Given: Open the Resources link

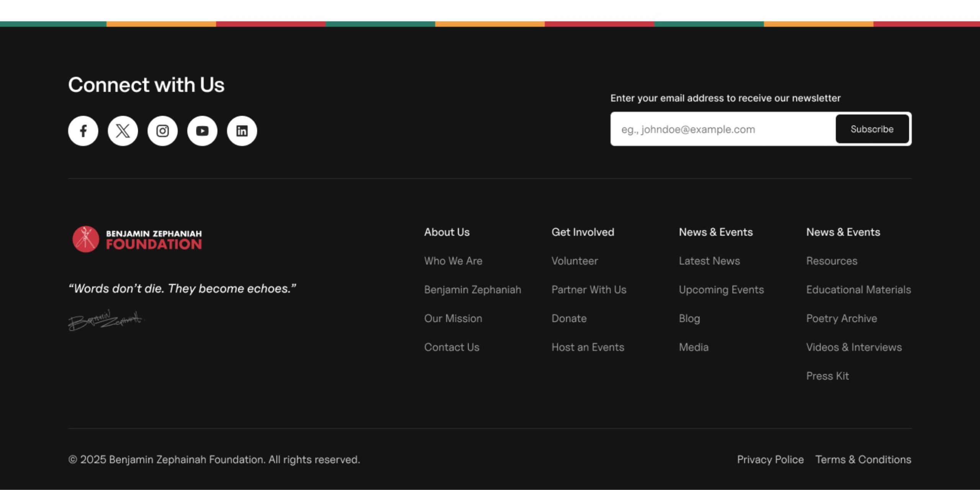Looking at the screenshot, I should [x=832, y=261].
